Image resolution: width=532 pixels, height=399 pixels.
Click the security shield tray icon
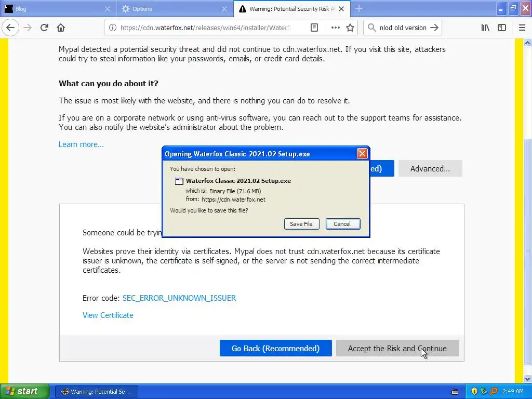[474, 392]
